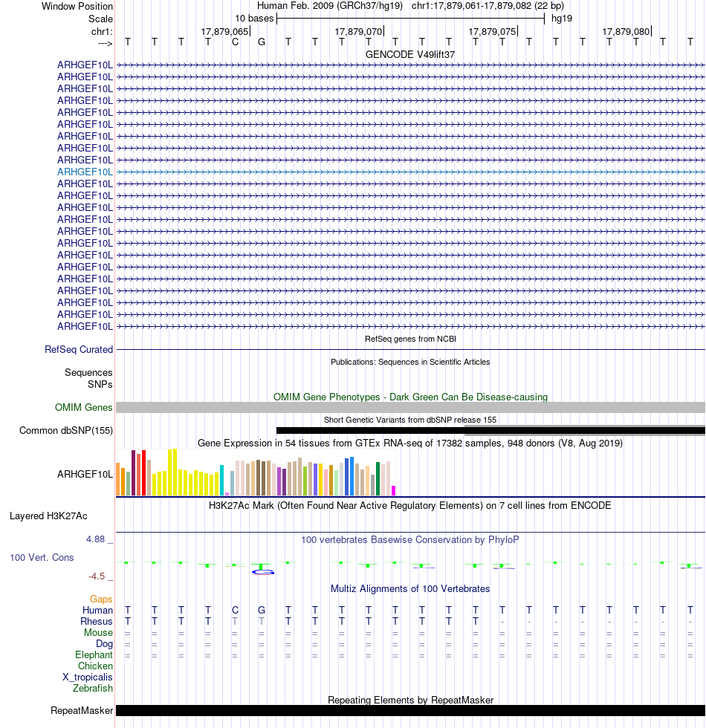
Task: Open 'RefSeq genes from NCBI' track title
Action: click(x=410, y=339)
